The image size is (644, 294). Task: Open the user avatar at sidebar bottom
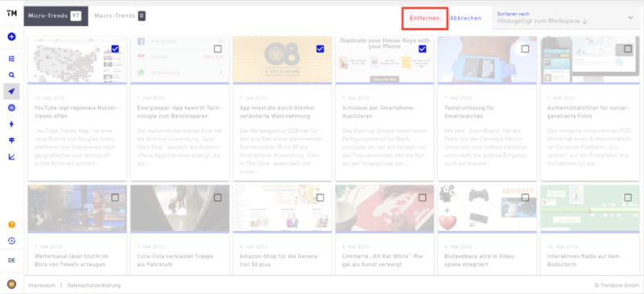(11, 284)
